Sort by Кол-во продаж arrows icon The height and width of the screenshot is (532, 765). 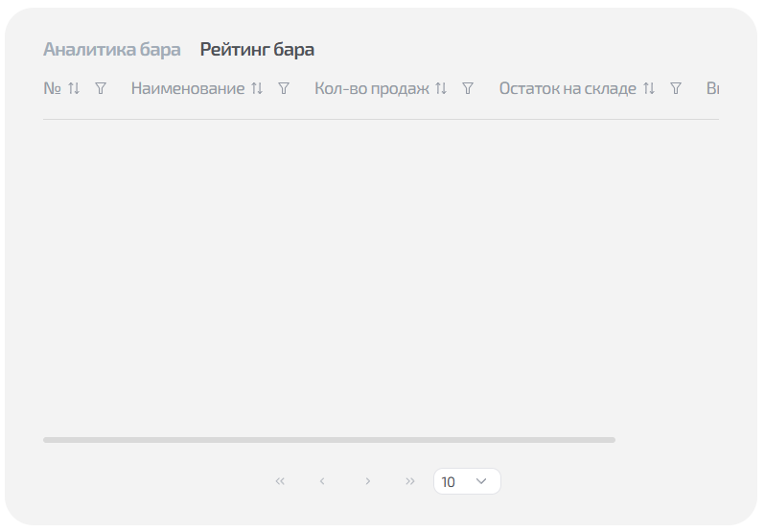pos(441,88)
